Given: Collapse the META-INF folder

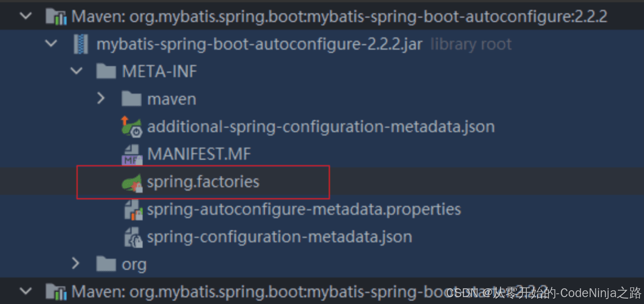Looking at the screenshot, I should tap(76, 71).
